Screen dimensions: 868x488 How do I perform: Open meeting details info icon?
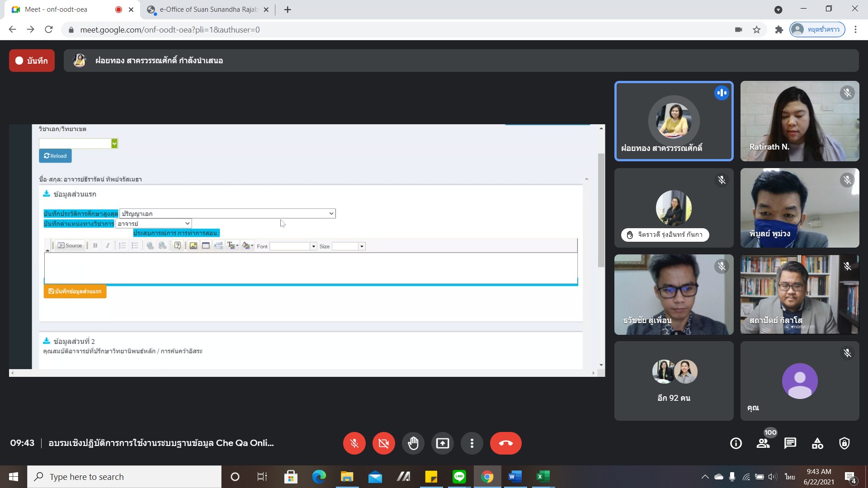click(x=736, y=443)
